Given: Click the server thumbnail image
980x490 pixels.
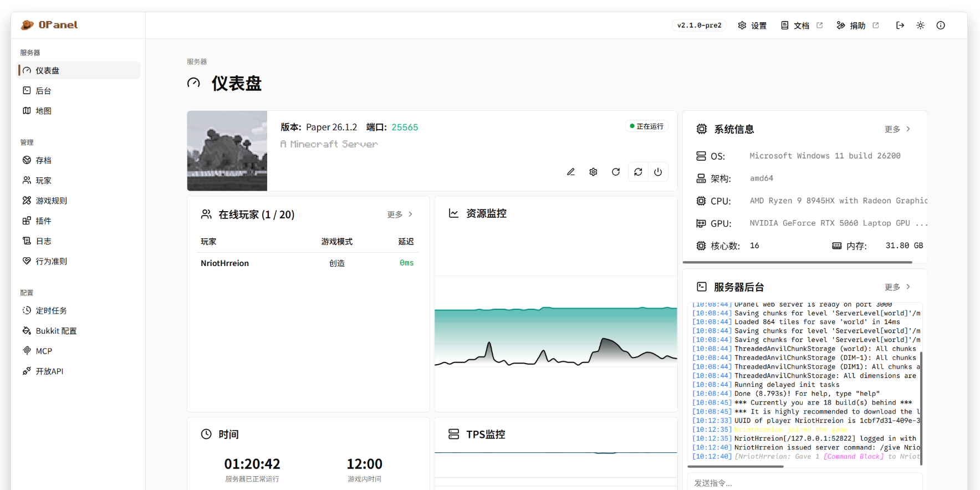Looking at the screenshot, I should pos(227,151).
